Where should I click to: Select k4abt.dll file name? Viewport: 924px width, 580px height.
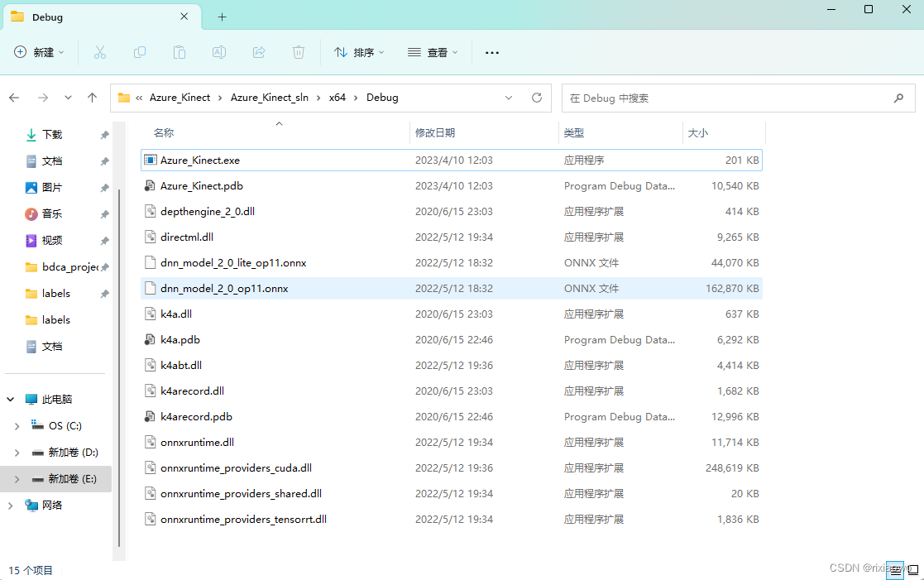pyautogui.click(x=181, y=366)
